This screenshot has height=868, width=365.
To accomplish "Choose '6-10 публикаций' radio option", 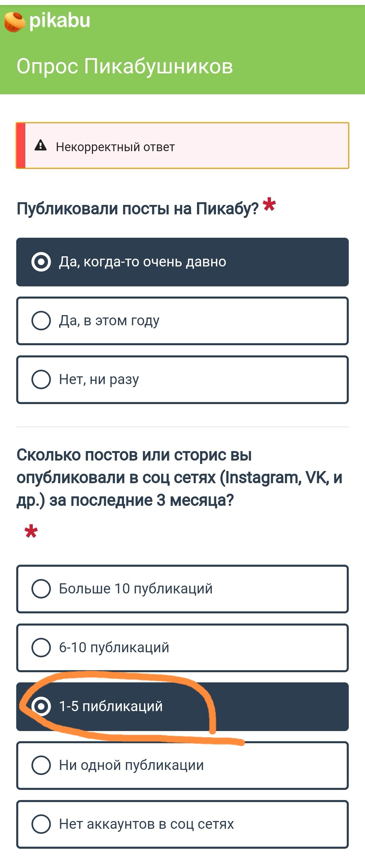I will [182, 648].
